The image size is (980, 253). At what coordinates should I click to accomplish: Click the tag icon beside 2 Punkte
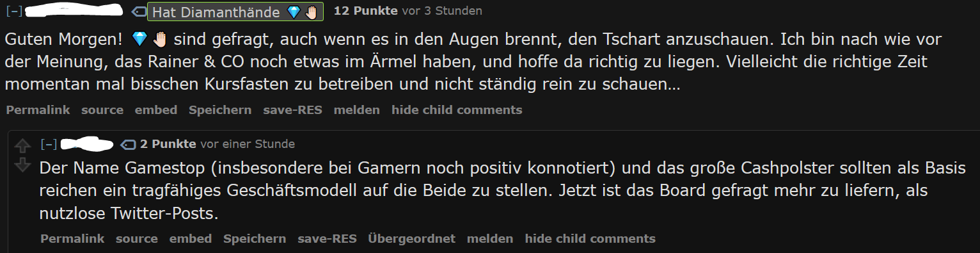(128, 144)
